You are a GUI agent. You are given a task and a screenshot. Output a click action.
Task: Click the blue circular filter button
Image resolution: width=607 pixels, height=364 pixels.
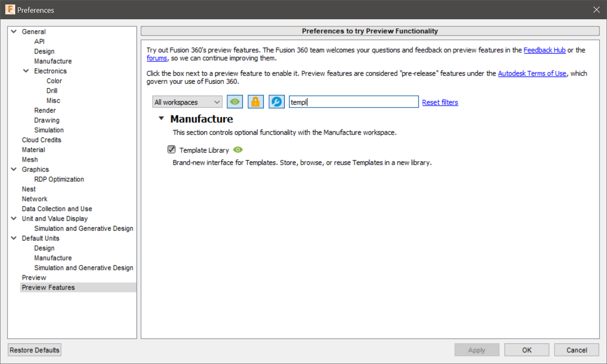coord(276,102)
